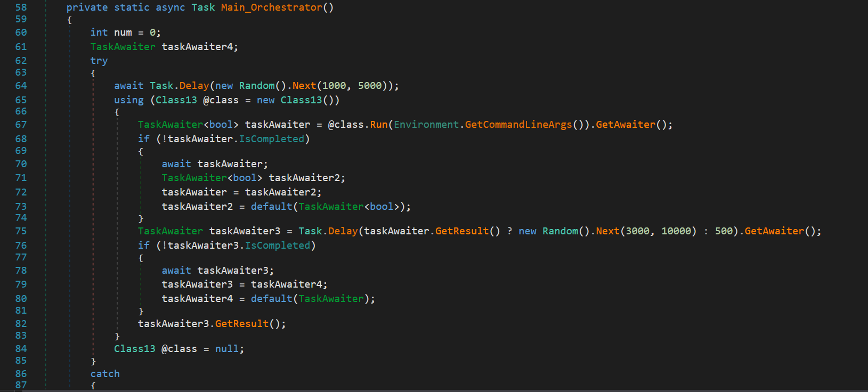Click 'Class13 @class = null;' statement
The image size is (868, 392).
(179, 349)
